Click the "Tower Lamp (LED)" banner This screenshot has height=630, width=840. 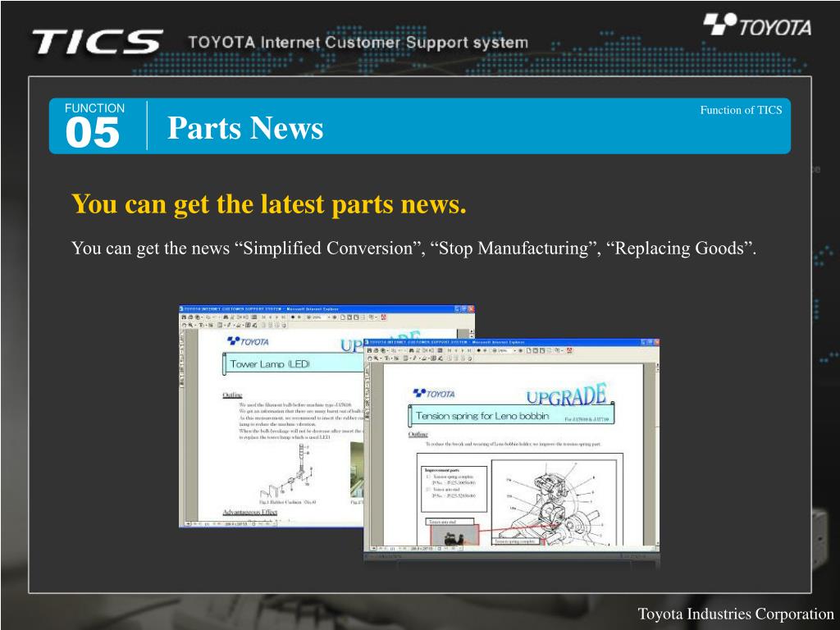point(293,363)
